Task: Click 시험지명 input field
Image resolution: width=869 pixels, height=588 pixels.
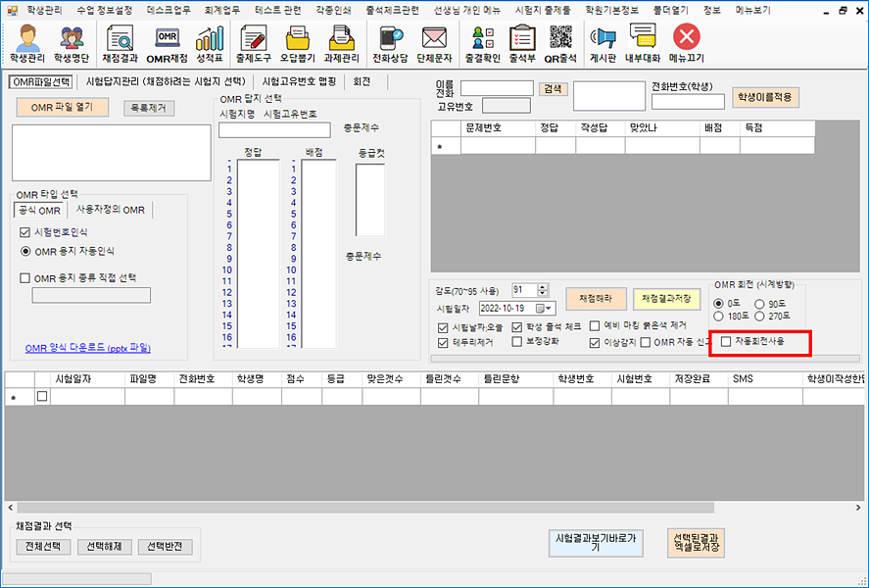Action: [274, 129]
